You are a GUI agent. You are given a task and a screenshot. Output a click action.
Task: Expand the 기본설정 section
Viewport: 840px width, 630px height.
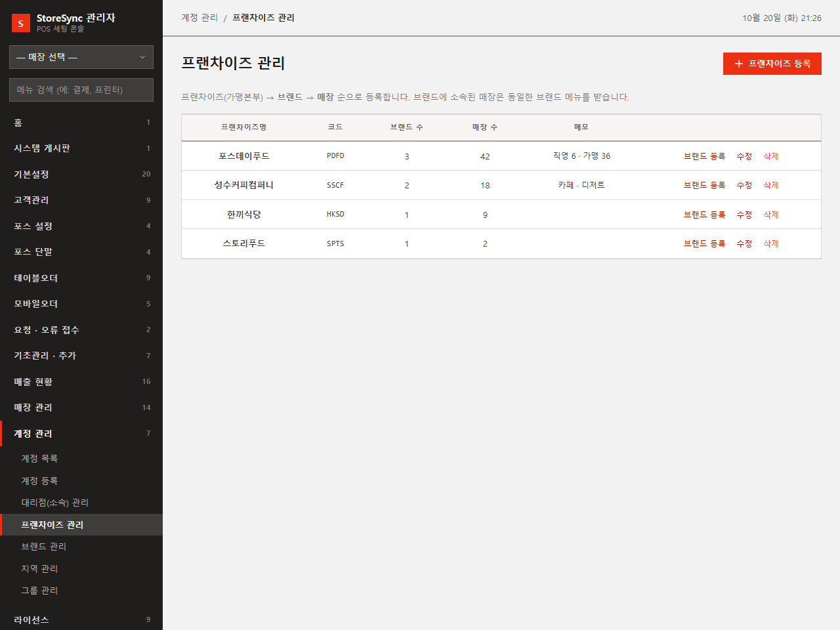click(x=81, y=175)
